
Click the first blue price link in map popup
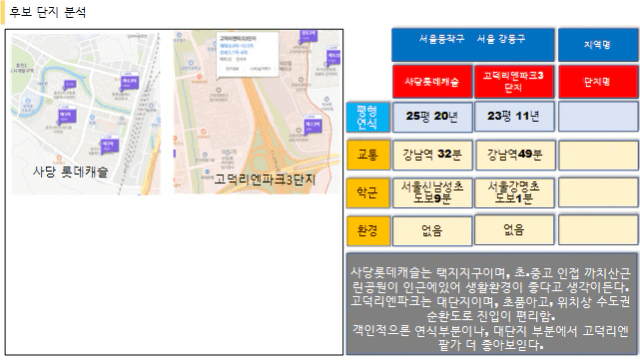[236, 46]
